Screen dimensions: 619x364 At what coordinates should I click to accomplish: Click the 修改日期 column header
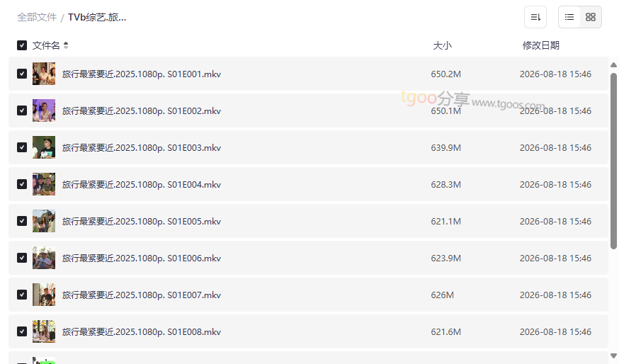point(541,45)
